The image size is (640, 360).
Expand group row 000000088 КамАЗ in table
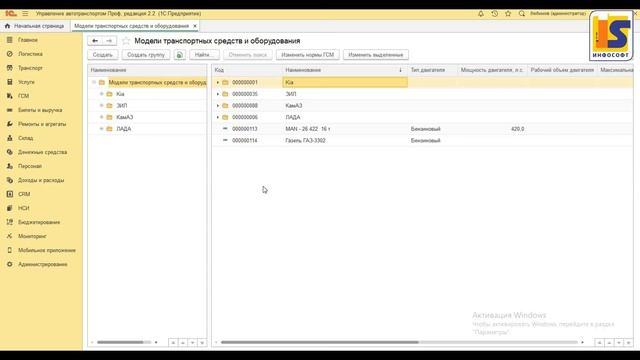click(x=218, y=105)
